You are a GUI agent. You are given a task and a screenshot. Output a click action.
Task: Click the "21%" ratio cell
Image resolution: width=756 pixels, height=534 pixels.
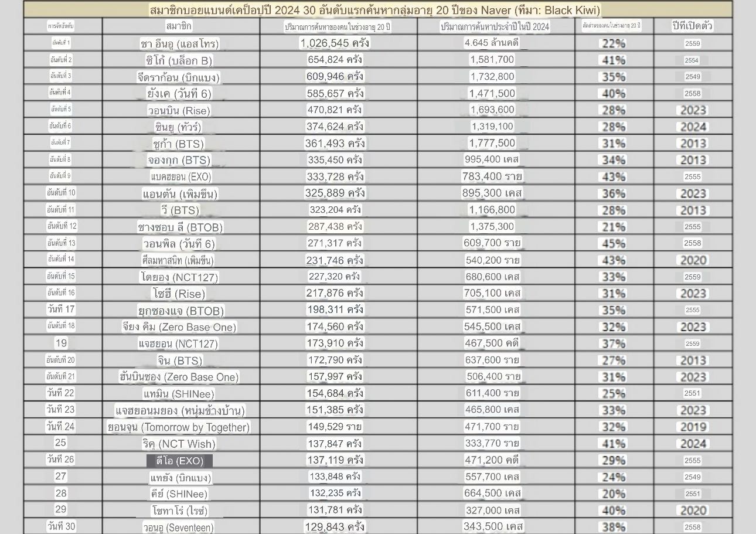tap(612, 227)
